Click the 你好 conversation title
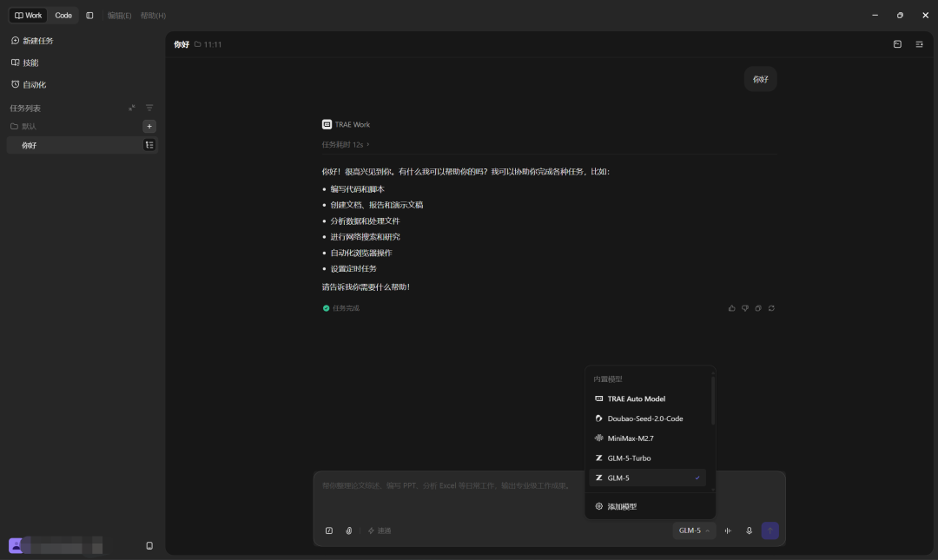 point(182,44)
